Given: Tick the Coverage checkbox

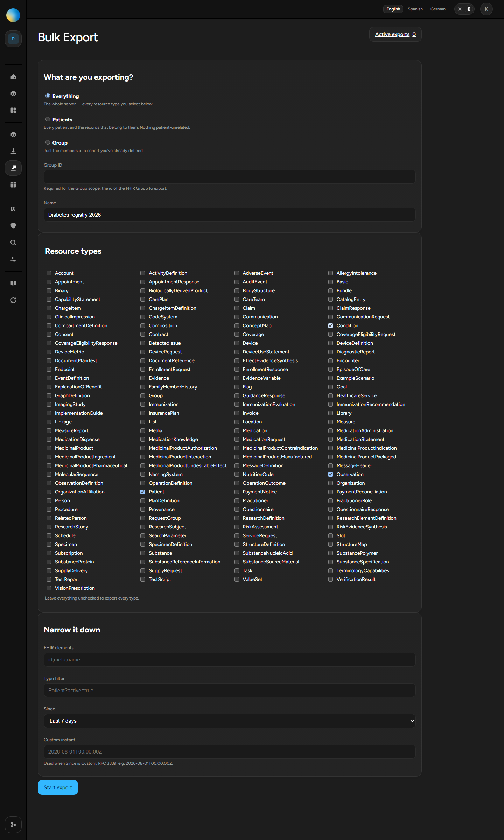Looking at the screenshot, I should pyautogui.click(x=237, y=335).
